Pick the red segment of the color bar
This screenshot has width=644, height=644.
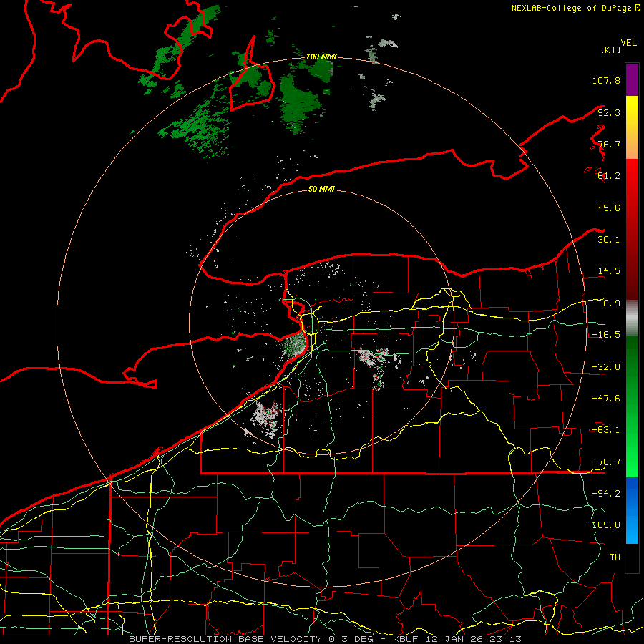tap(632, 229)
